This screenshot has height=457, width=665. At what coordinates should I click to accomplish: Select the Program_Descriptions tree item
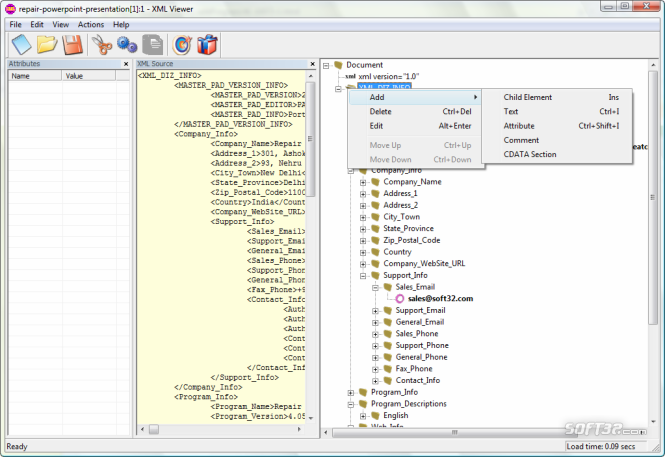pyautogui.click(x=409, y=404)
